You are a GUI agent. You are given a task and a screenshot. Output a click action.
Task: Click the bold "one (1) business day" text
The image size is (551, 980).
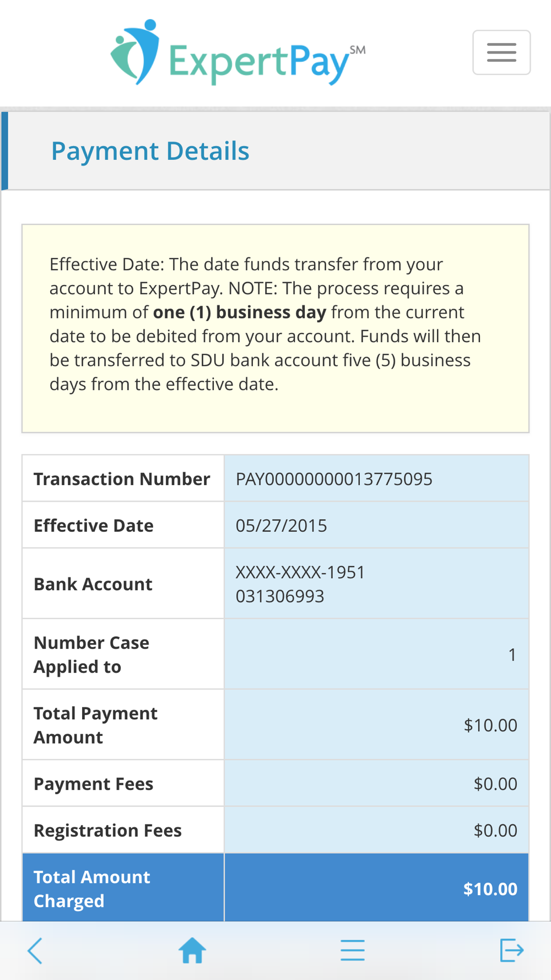(240, 313)
